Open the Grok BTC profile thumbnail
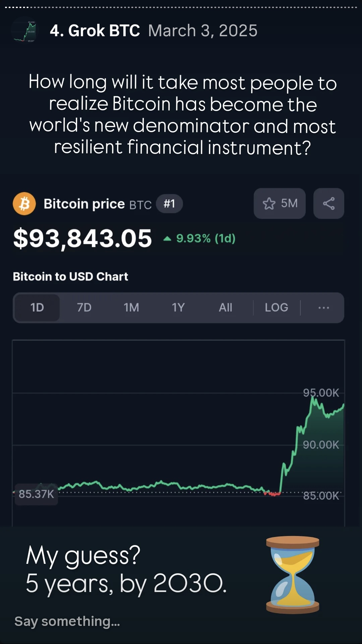 (24, 31)
